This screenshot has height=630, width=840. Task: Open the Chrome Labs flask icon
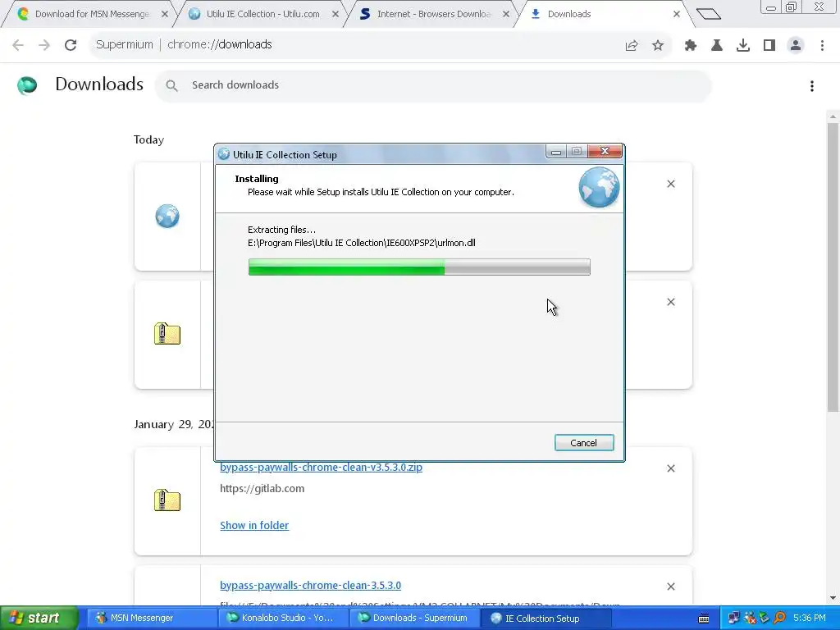tap(717, 46)
